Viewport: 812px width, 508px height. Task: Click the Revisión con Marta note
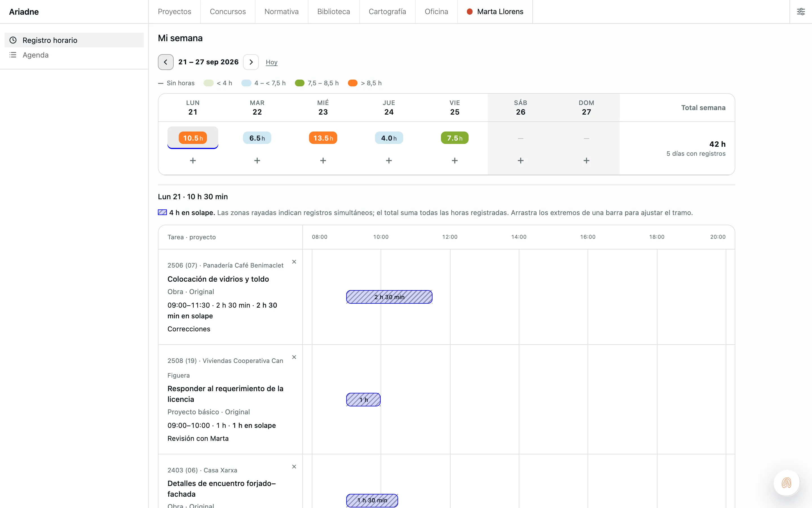click(198, 439)
